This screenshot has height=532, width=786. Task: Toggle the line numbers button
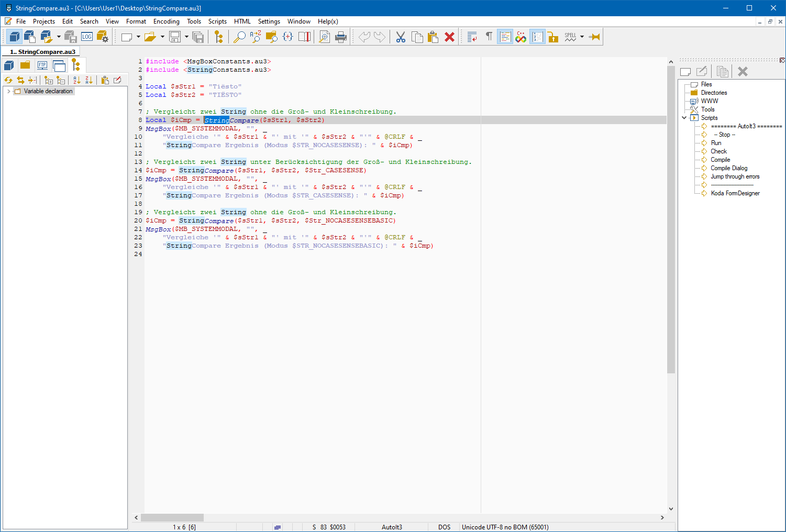(x=537, y=37)
